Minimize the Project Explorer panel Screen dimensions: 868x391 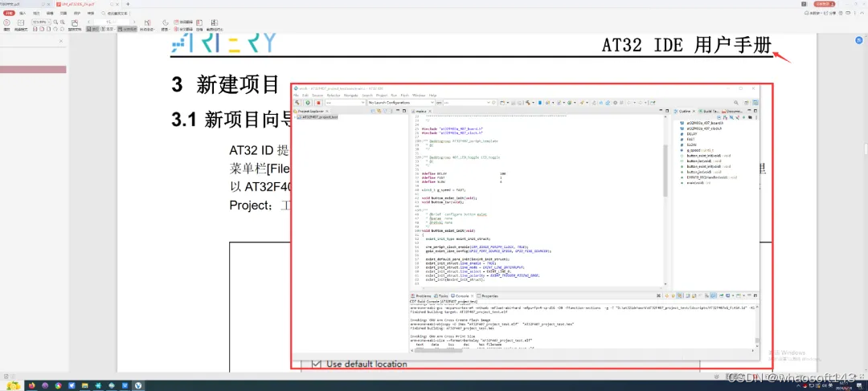pos(398,111)
